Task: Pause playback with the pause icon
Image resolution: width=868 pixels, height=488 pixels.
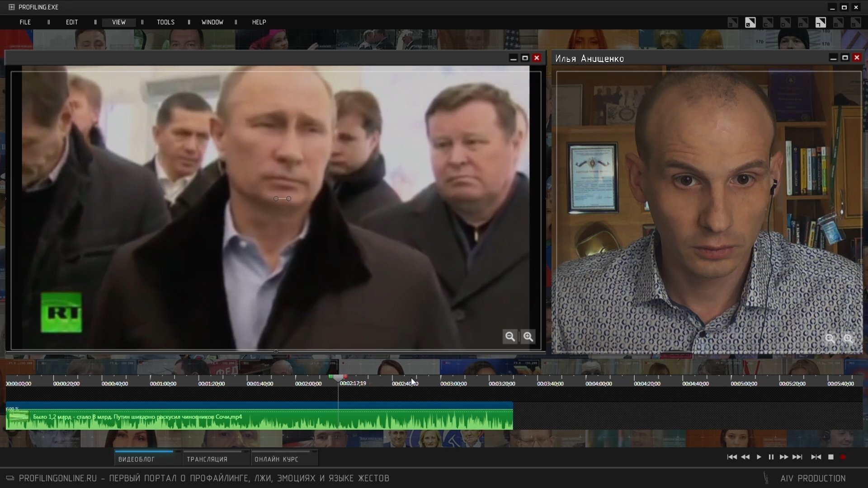Action: 771,457
